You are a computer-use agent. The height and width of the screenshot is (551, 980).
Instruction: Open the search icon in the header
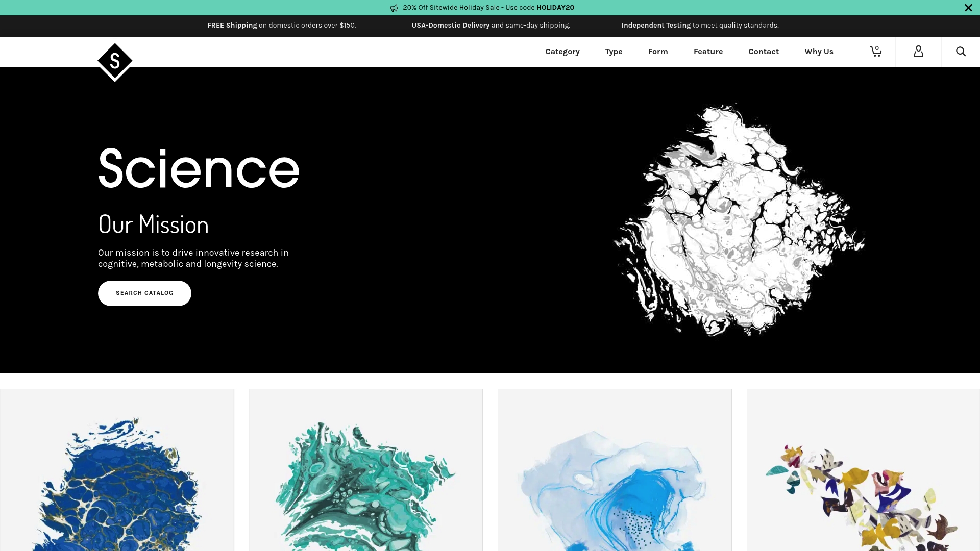coord(961,52)
